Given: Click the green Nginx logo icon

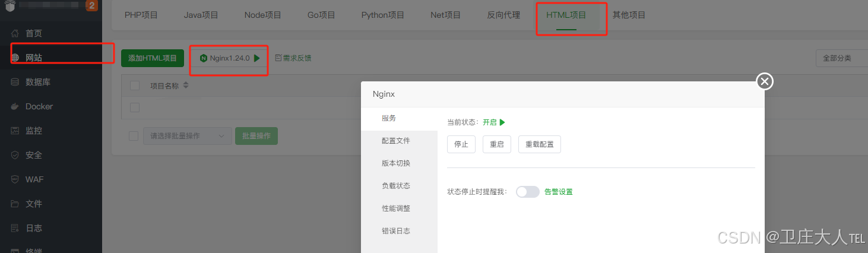Looking at the screenshot, I should click(x=204, y=58).
